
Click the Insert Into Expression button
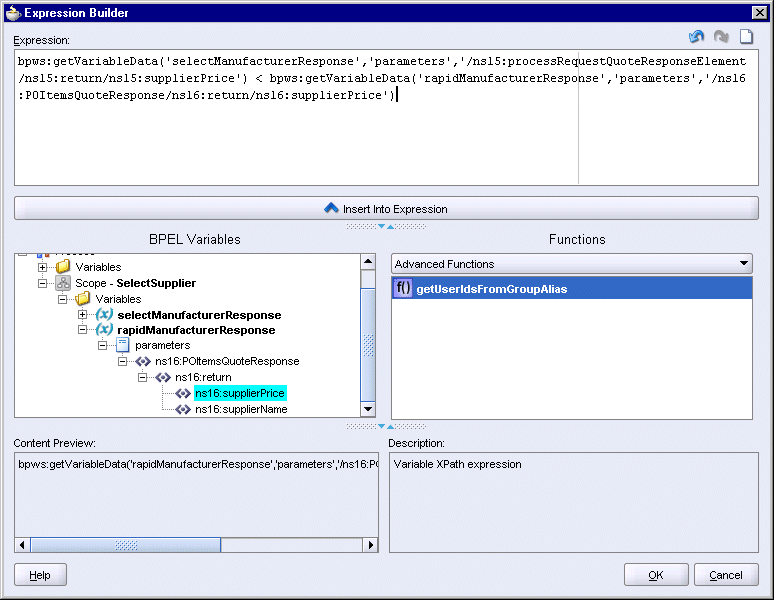click(386, 209)
